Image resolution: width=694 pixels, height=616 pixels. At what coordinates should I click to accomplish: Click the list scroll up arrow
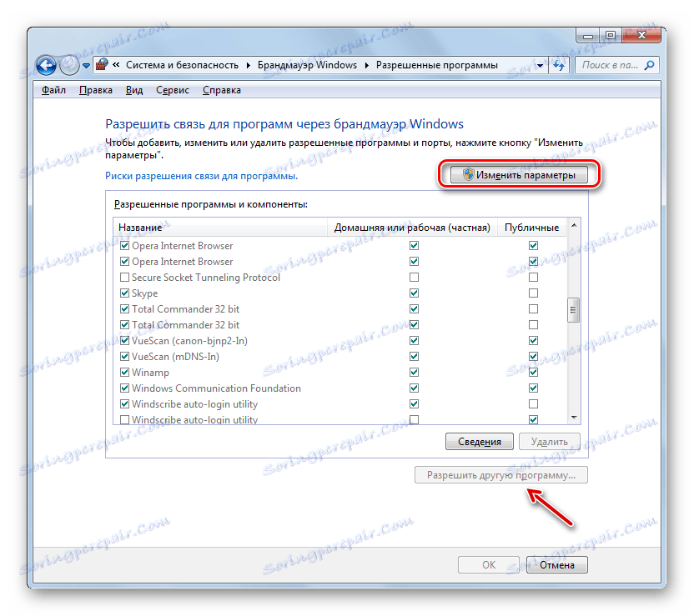[574, 226]
